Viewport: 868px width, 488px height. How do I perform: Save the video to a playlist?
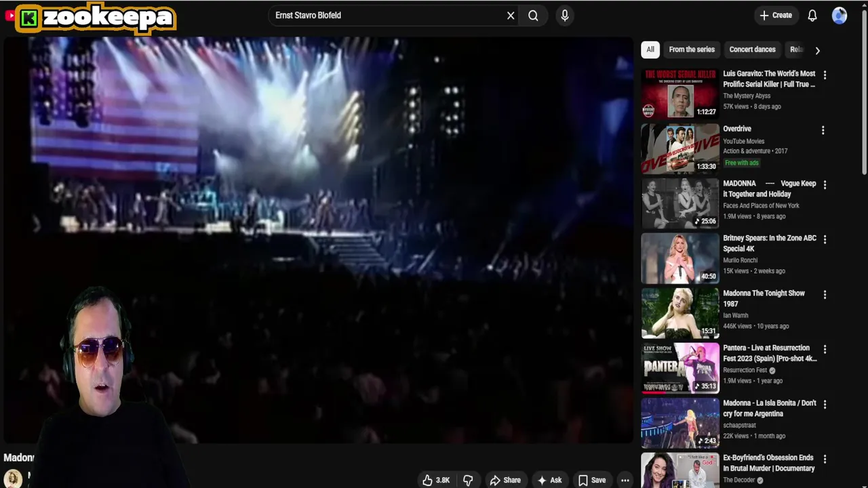point(592,480)
